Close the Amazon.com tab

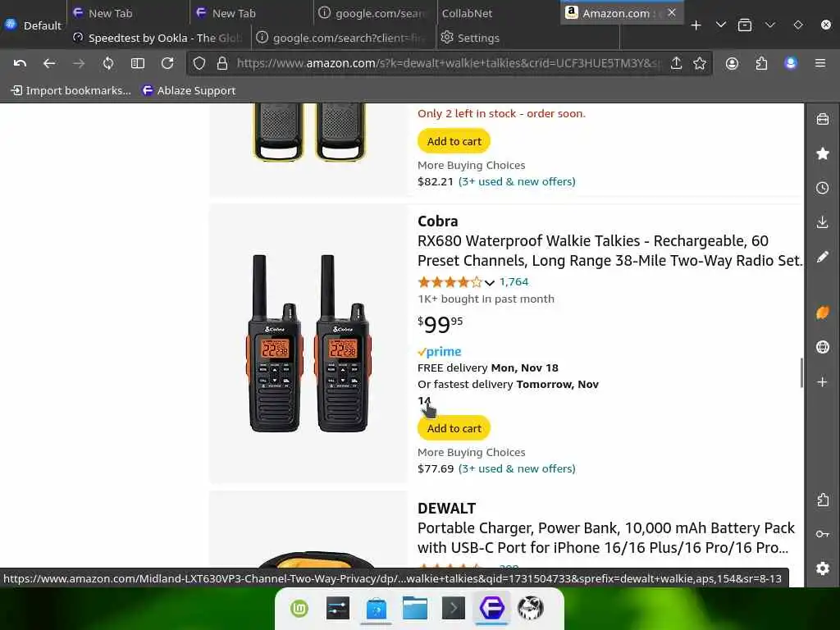pyautogui.click(x=672, y=12)
